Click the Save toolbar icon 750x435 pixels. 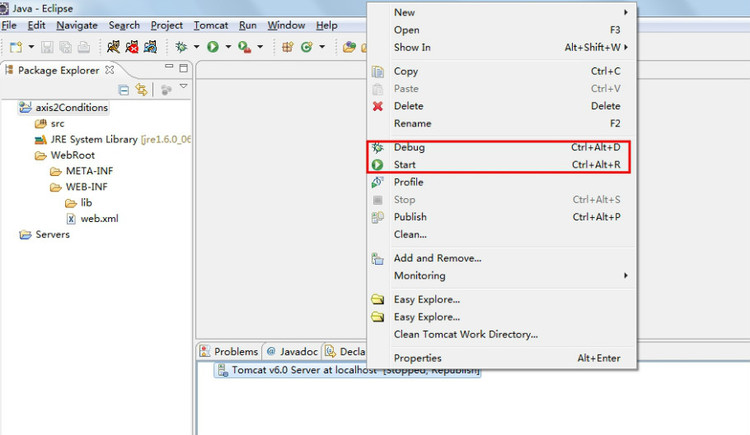[x=47, y=47]
